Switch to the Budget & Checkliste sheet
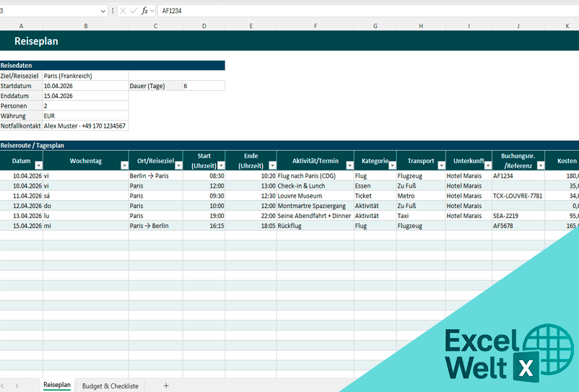The image size is (579, 392). tap(110, 386)
